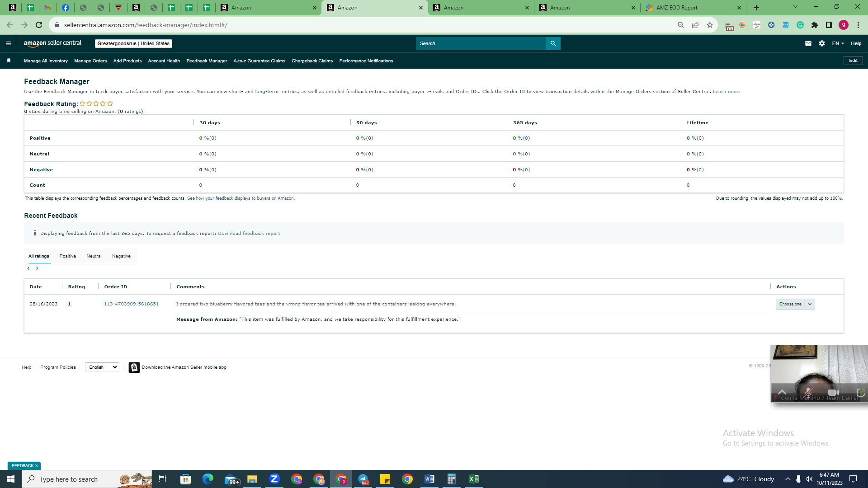Image resolution: width=868 pixels, height=488 pixels.
Task: Reload the page with the refresh icon
Action: [x=39, y=25]
